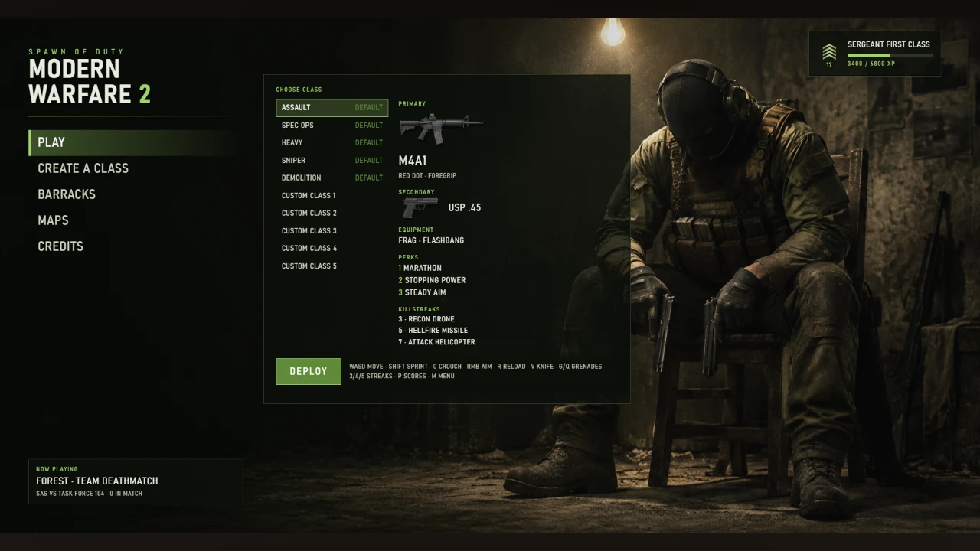The height and width of the screenshot is (551, 980).
Task: Click the M4A1 weapon name
Action: click(x=413, y=161)
